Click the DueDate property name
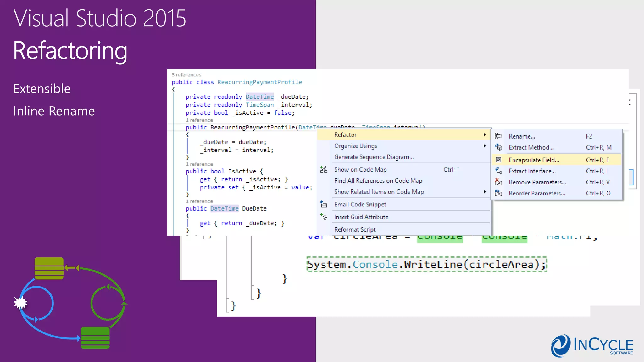The height and width of the screenshot is (362, 644). 254,208
